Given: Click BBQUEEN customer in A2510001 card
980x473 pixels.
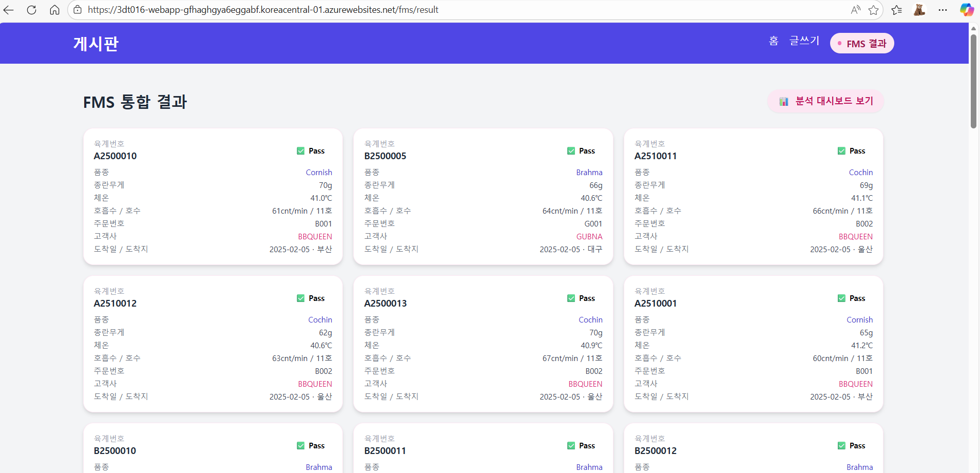Looking at the screenshot, I should tap(856, 384).
